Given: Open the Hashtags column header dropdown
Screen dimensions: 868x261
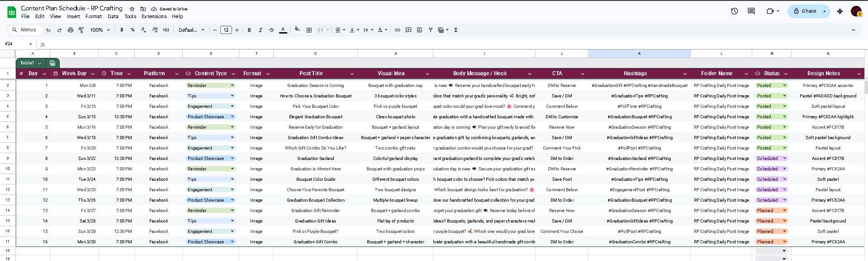Looking at the screenshot, I should coord(685,73).
